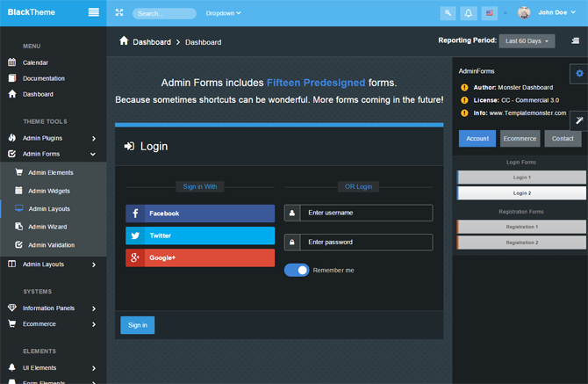Viewport: 588px width, 384px height.
Task: Sign in with the Facebook button
Action: point(200,214)
